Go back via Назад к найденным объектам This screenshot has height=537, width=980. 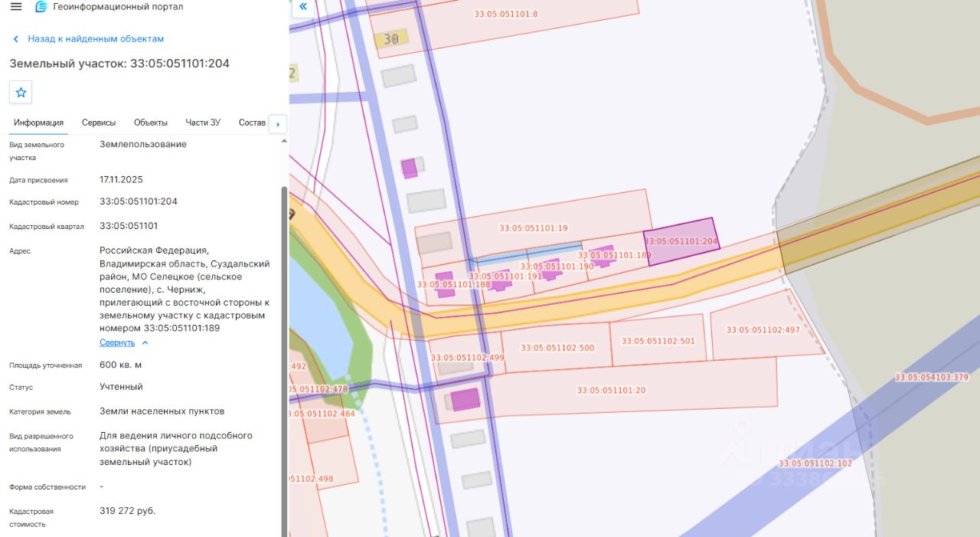click(x=96, y=39)
